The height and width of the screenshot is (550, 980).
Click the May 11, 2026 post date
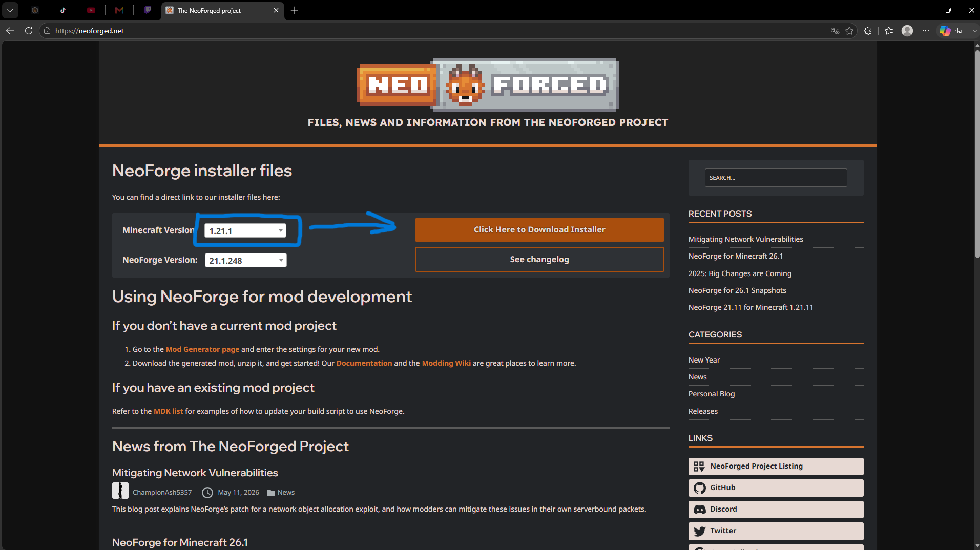(238, 492)
